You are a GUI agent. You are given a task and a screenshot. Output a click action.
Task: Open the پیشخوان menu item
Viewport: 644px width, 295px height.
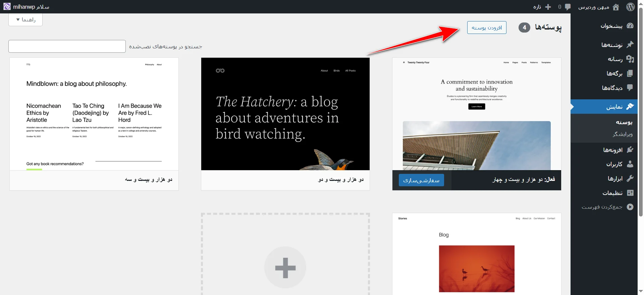604,26
